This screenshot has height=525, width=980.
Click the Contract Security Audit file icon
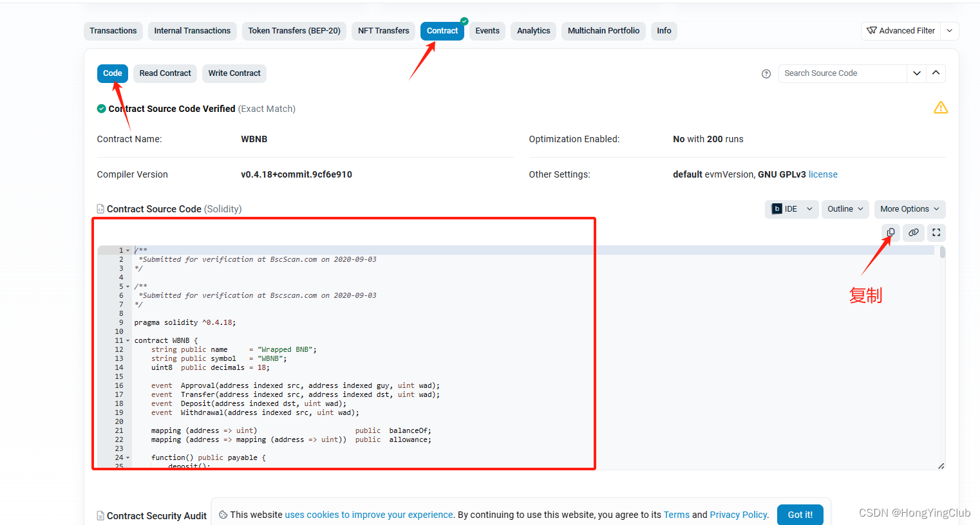pos(100,516)
